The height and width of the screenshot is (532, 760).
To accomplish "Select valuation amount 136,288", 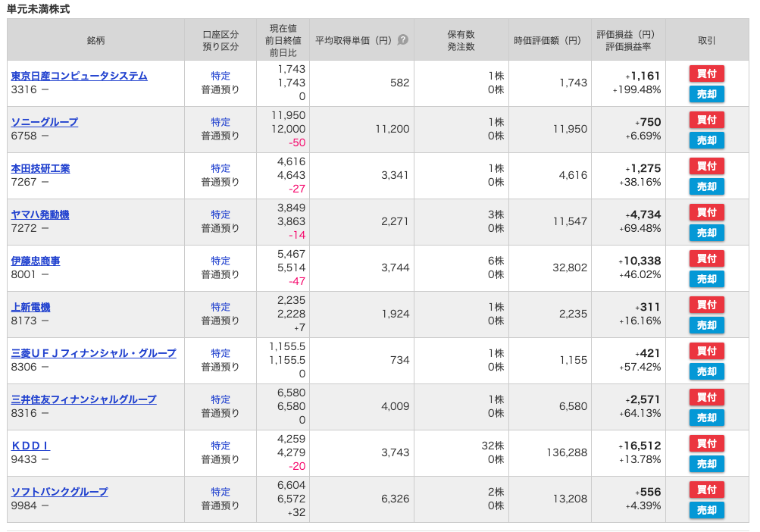I will 567,452.
